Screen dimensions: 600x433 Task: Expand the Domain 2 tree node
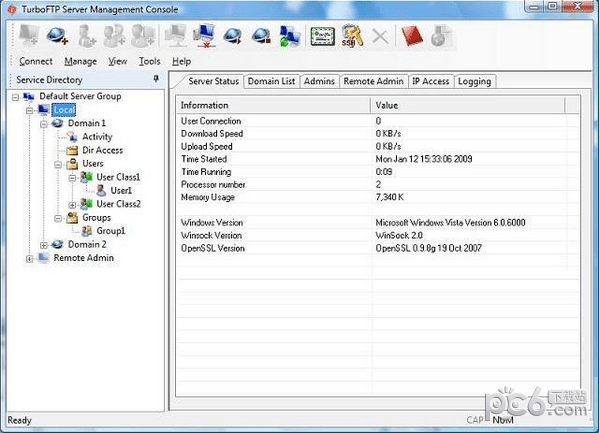pyautogui.click(x=44, y=245)
